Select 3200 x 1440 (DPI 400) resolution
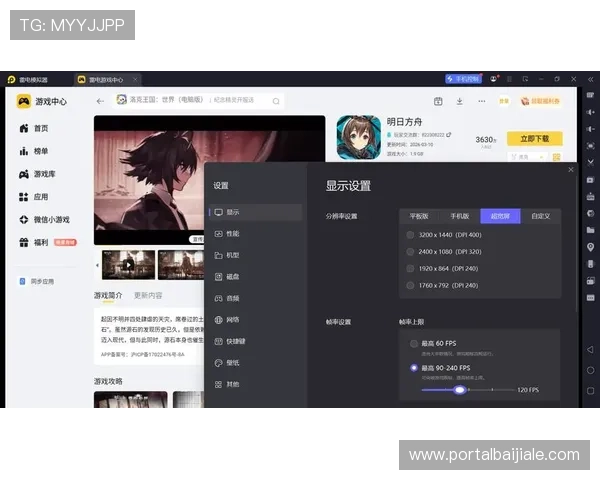 [444, 235]
